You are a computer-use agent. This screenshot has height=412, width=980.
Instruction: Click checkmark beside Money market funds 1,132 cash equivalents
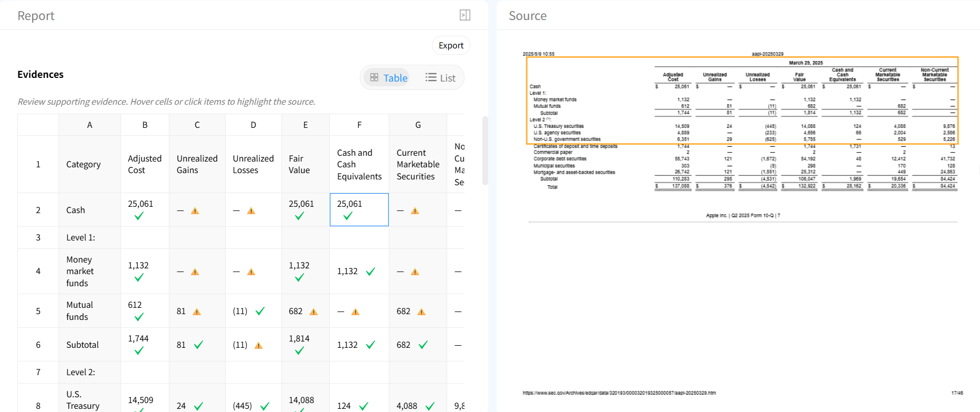[x=370, y=272]
